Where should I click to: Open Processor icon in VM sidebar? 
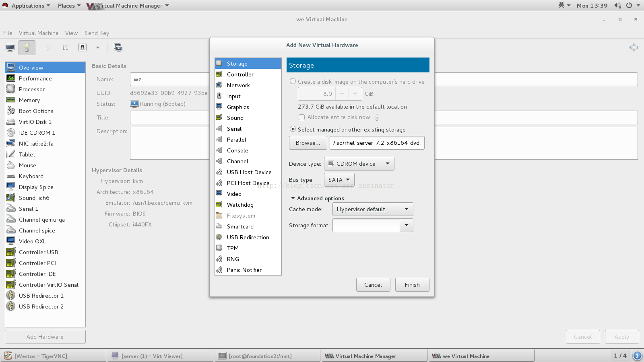(x=11, y=89)
